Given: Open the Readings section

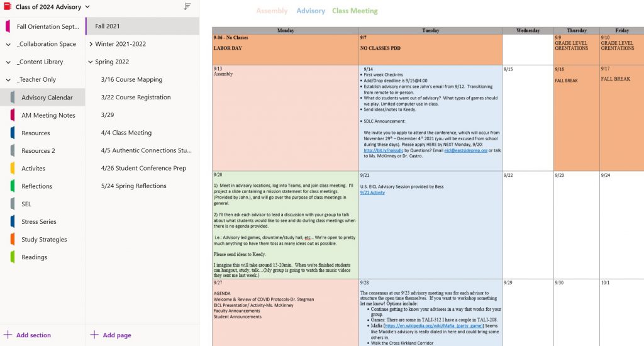Looking at the screenshot, I should click(34, 257).
